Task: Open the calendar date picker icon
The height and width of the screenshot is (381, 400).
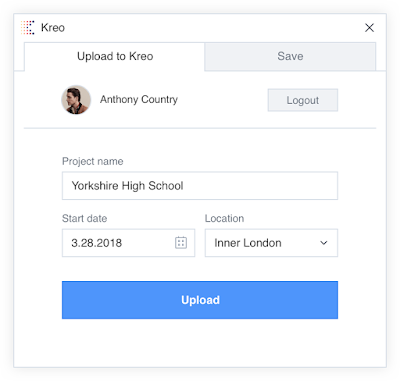Action: tap(181, 243)
